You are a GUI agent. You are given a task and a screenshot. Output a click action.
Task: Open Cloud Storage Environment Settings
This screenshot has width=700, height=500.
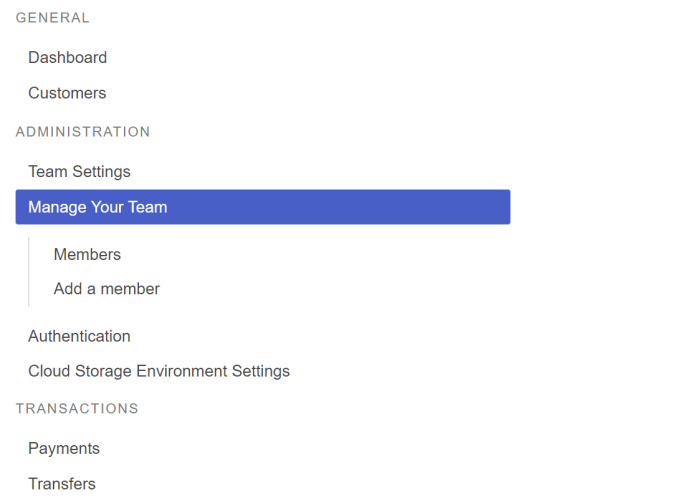pos(158,371)
